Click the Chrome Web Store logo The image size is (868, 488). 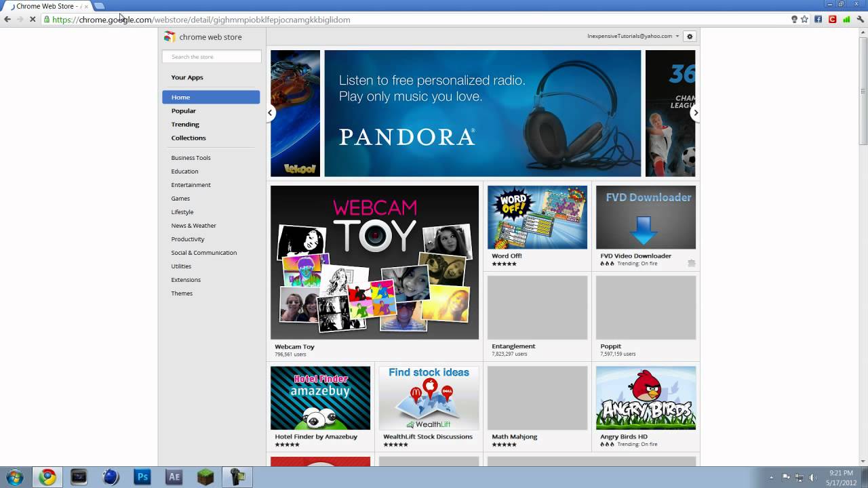203,37
